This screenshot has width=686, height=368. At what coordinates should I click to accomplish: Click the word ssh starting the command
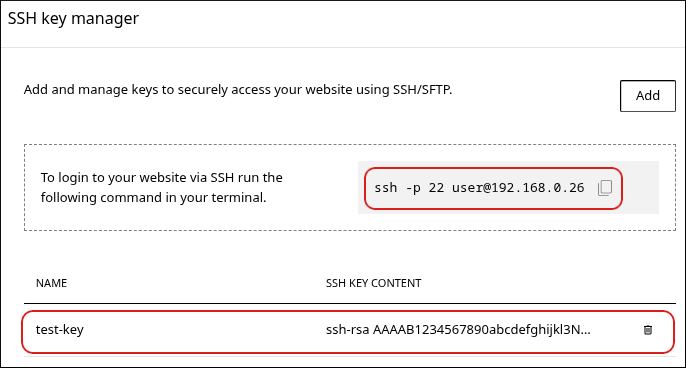[385, 188]
